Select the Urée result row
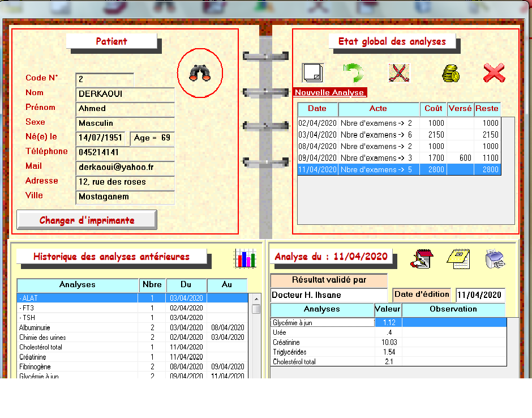This screenshot has width=532, height=418. 389,332
